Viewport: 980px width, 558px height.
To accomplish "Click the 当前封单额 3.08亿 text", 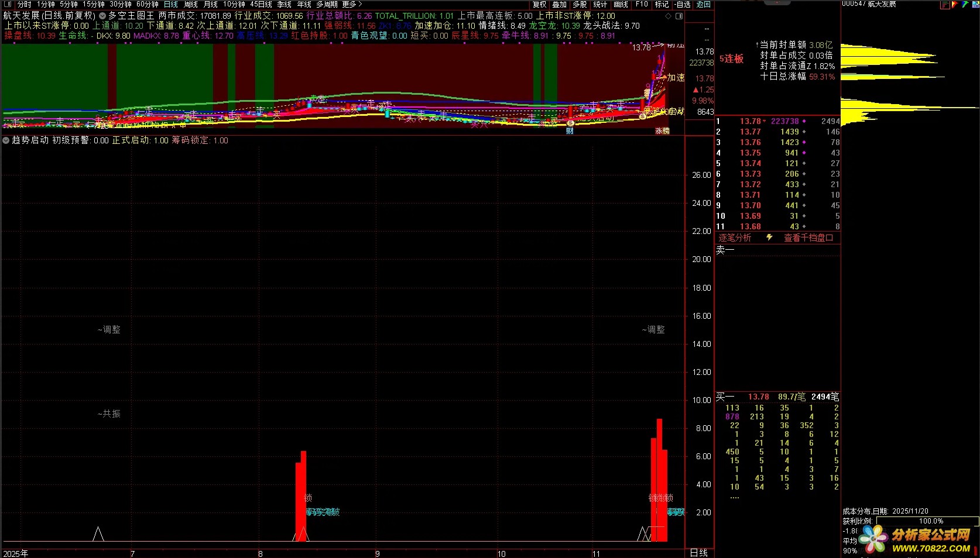I will tap(796, 45).
